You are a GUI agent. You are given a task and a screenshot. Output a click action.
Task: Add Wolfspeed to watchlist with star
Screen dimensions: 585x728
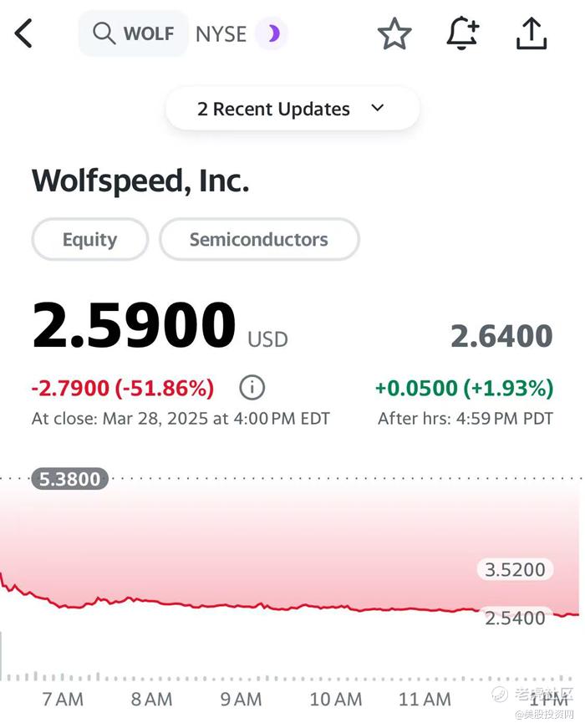tap(394, 34)
